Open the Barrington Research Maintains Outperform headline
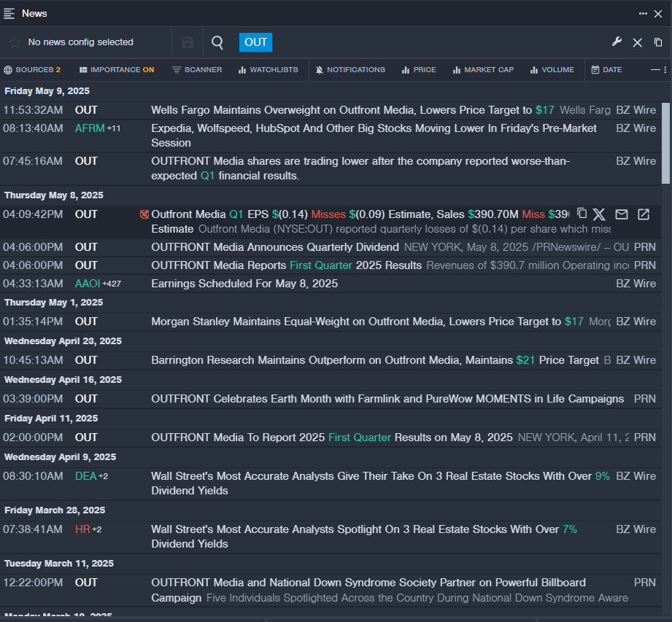Screen dimensions: 672x622 click(375, 359)
